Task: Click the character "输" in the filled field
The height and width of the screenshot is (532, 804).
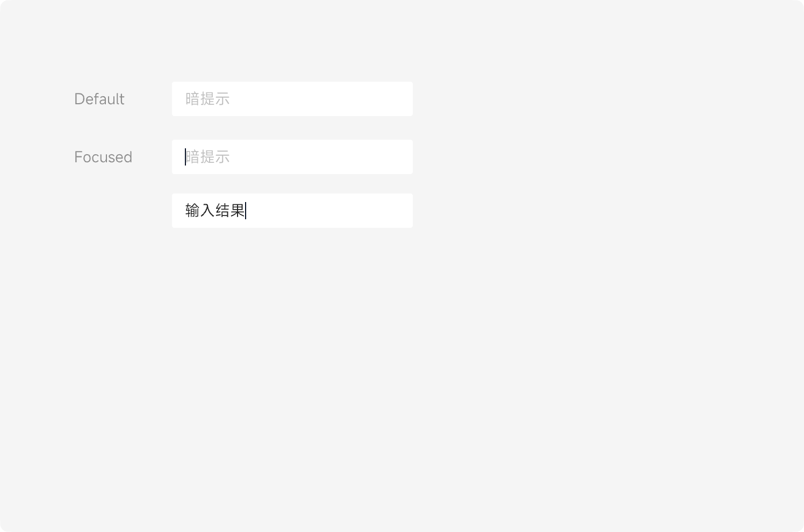Action: tap(192, 211)
